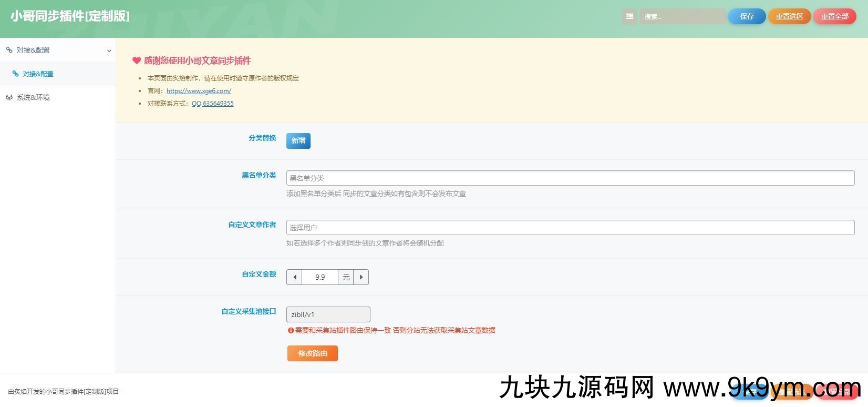Click the link icon of 对接&配置 submenu item

[x=16, y=74]
